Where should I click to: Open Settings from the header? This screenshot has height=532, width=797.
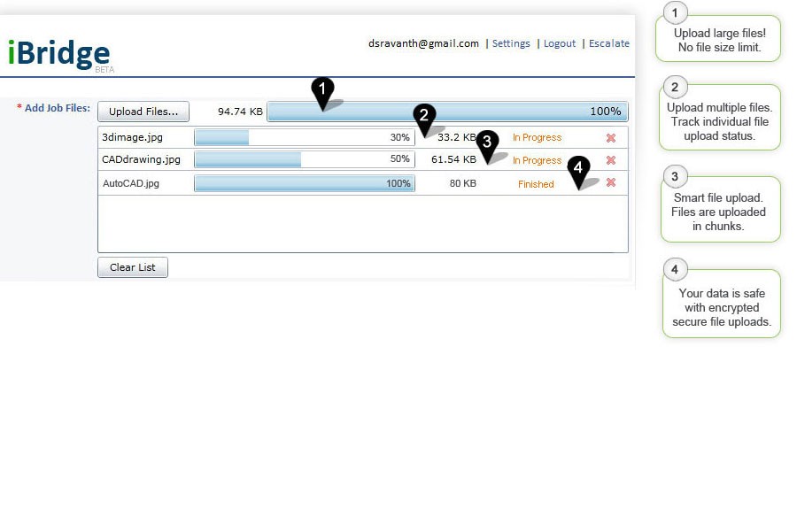(x=511, y=42)
